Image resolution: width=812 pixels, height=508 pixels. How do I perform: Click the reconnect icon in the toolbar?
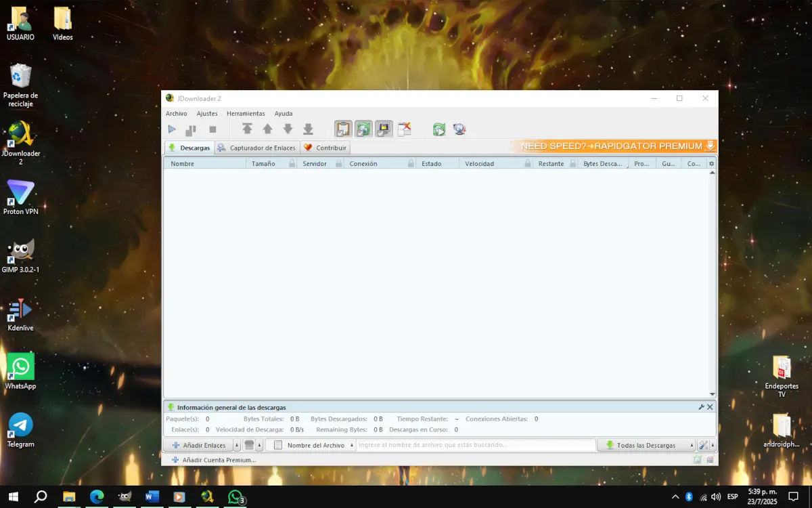(x=439, y=129)
